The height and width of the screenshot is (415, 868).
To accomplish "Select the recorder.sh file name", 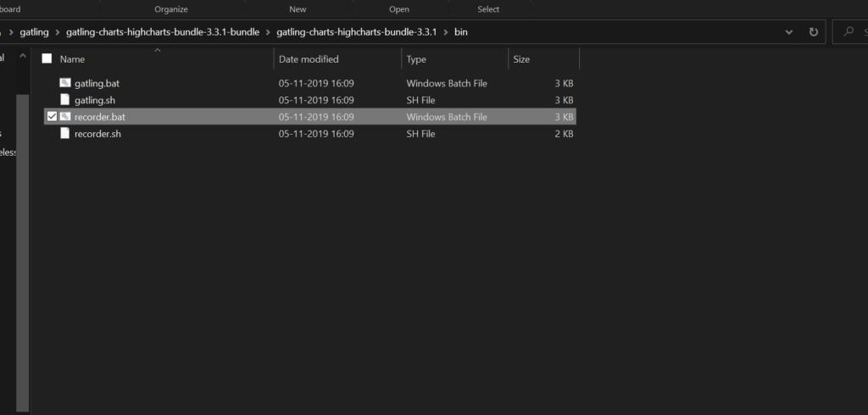I will click(97, 133).
